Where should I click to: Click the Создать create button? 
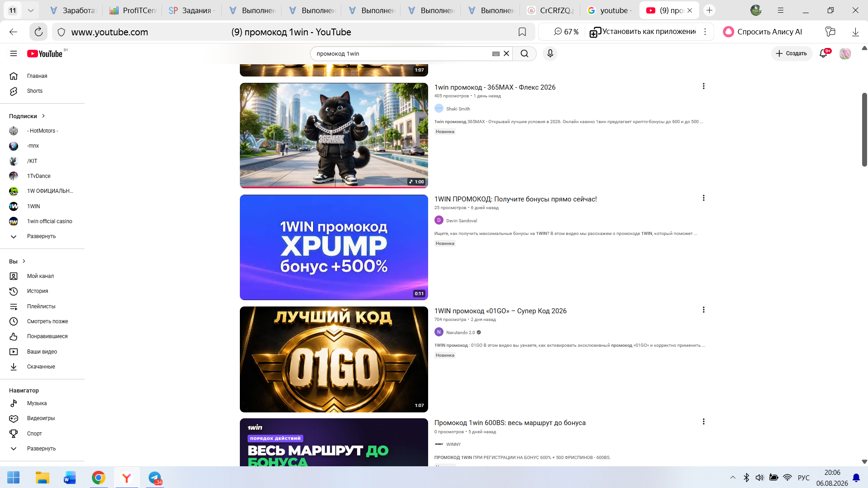point(792,53)
